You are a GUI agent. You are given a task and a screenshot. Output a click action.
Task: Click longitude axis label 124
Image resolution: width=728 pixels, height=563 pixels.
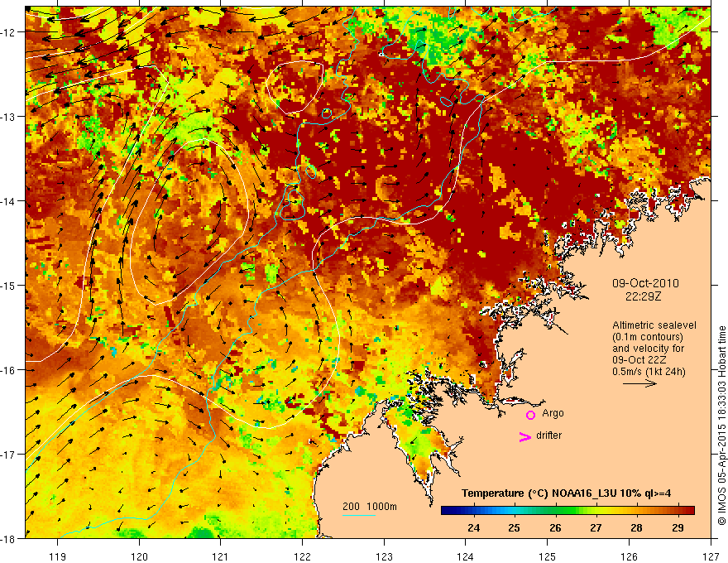click(466, 556)
